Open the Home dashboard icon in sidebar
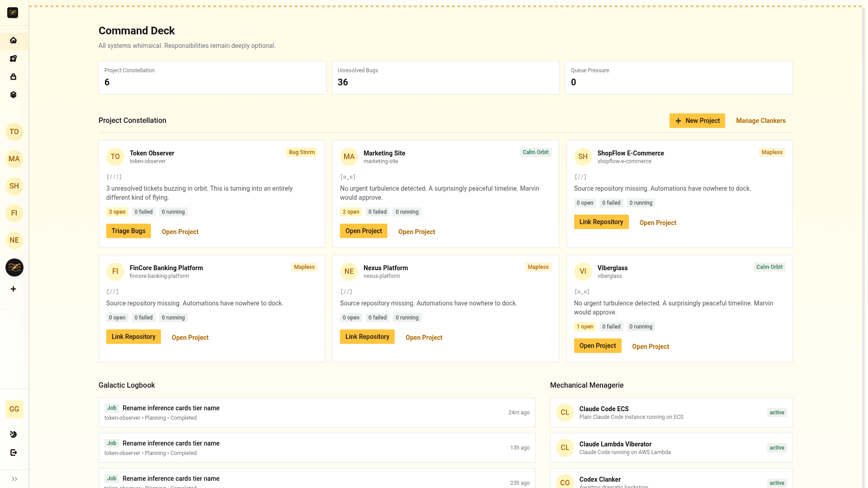This screenshot has height=488, width=868. (x=14, y=41)
